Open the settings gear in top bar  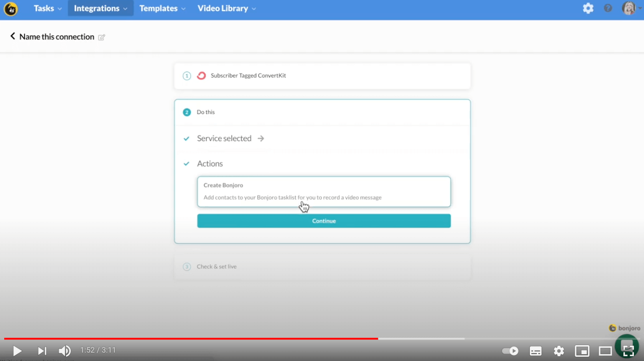(588, 8)
